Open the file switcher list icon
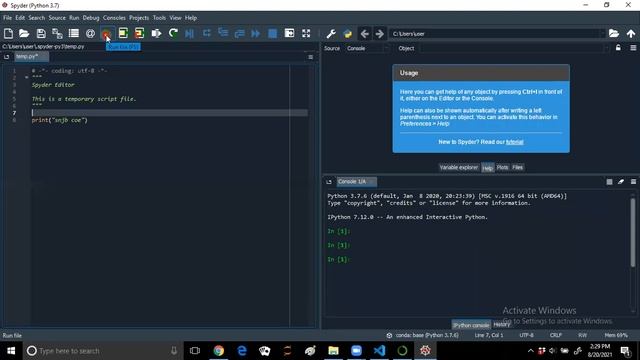The image size is (640, 360). pos(74,33)
